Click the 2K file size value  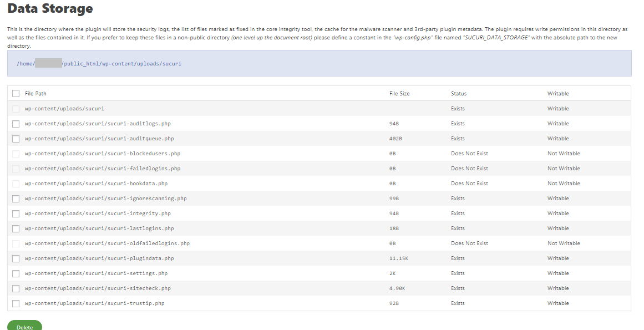click(x=393, y=273)
